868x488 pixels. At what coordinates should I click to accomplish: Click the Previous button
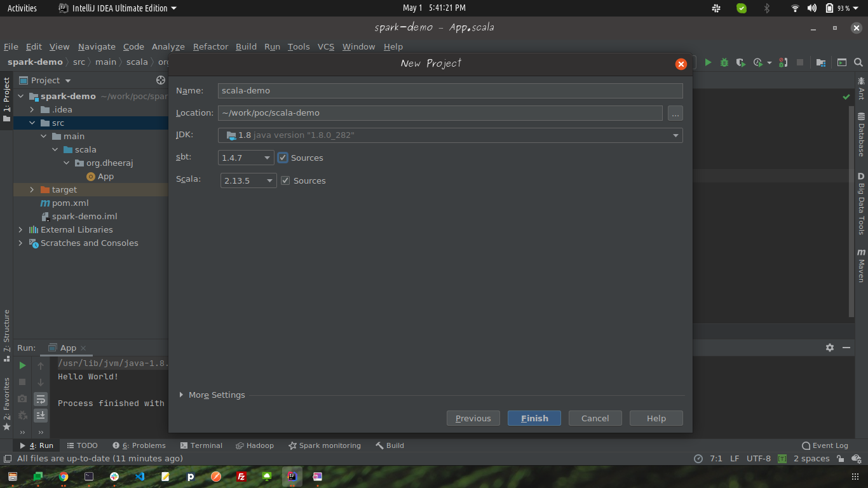pyautogui.click(x=473, y=418)
